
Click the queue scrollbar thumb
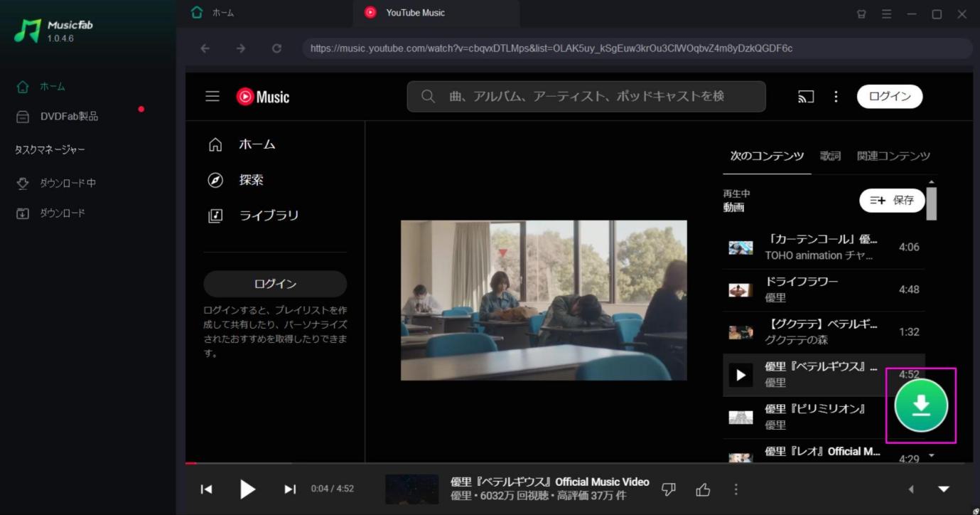(x=931, y=205)
